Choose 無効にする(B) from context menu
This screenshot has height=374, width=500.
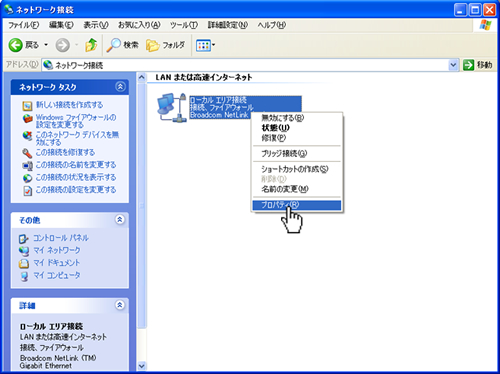(297, 118)
